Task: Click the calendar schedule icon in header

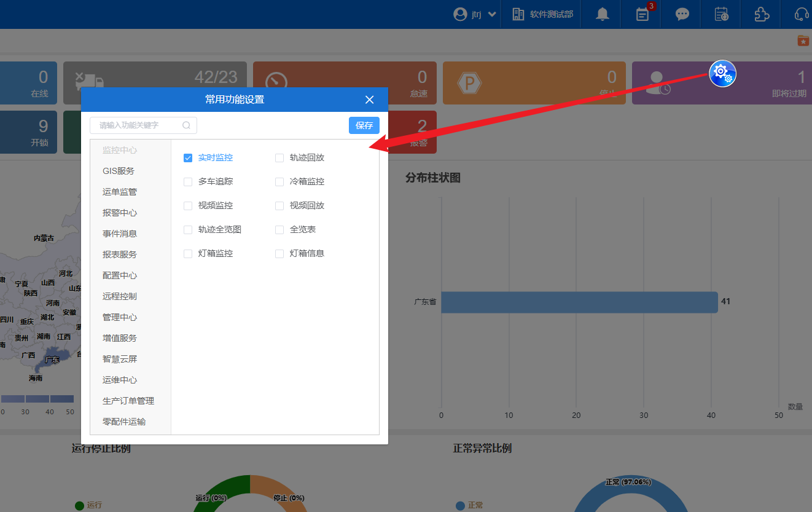Action: 721,14
